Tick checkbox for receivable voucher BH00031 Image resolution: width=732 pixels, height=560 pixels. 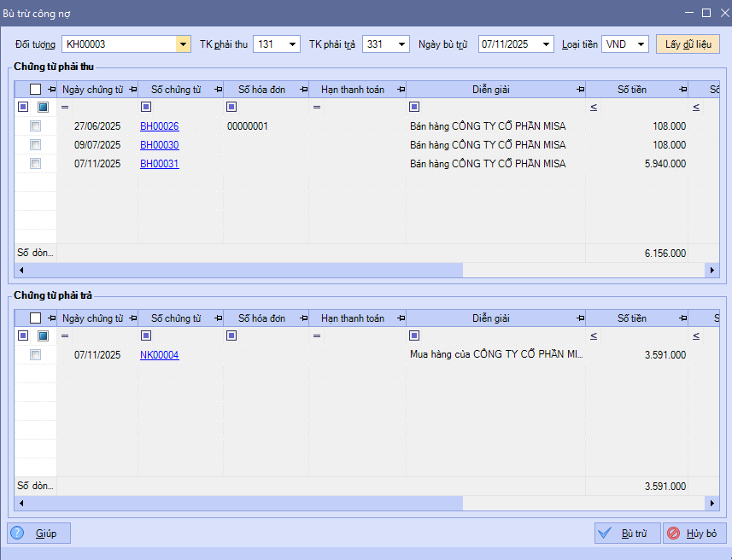coord(35,164)
